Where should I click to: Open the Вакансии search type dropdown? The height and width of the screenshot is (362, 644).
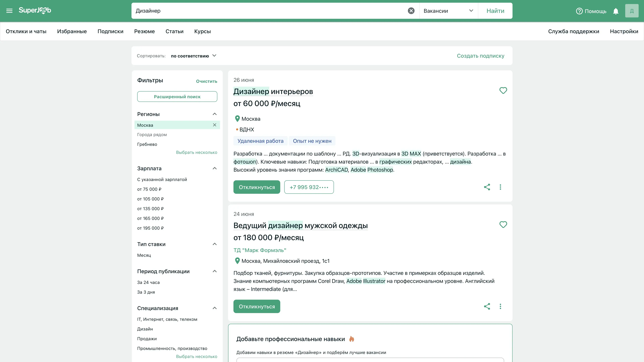[x=448, y=11]
